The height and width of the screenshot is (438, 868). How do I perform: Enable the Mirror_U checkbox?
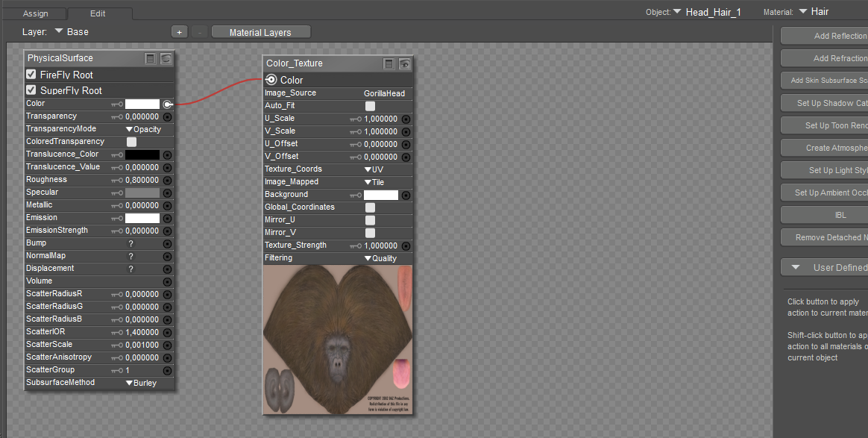(371, 220)
